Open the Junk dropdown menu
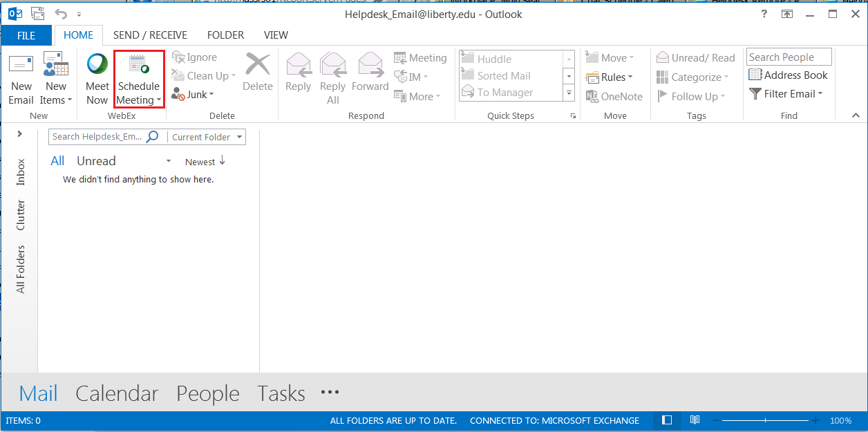This screenshot has width=868, height=432. [x=193, y=95]
